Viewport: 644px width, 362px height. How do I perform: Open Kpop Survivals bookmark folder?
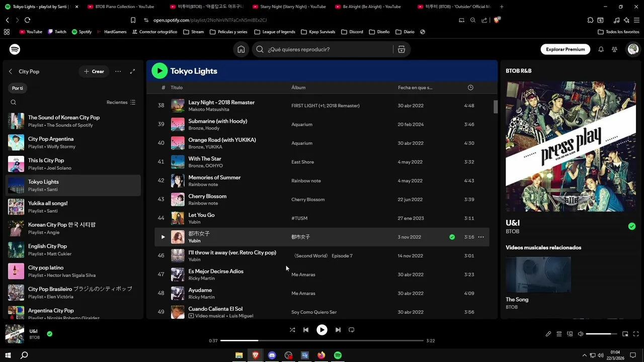318,32
